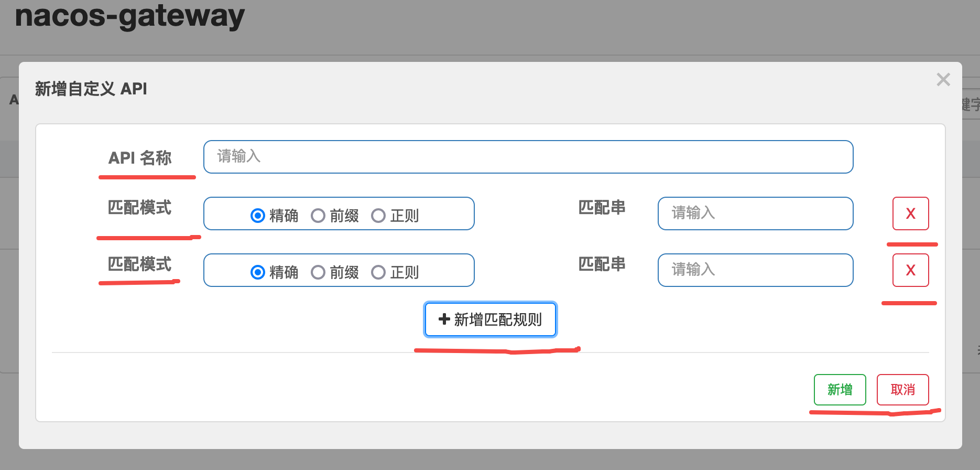Click the green 新增 button
980x470 pixels.
point(840,390)
